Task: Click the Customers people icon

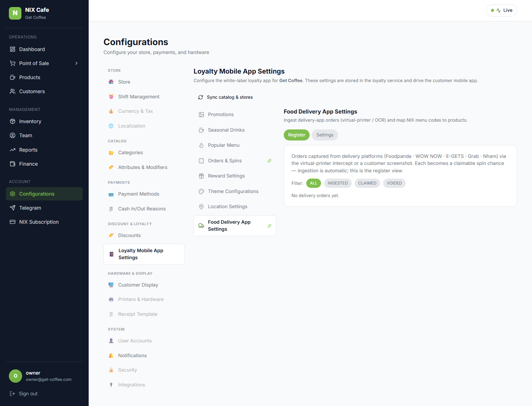Action: pos(13,91)
